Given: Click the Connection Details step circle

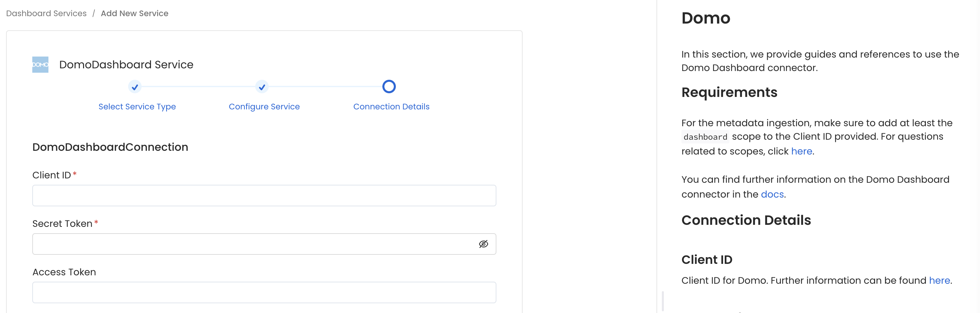Looking at the screenshot, I should coord(389,86).
